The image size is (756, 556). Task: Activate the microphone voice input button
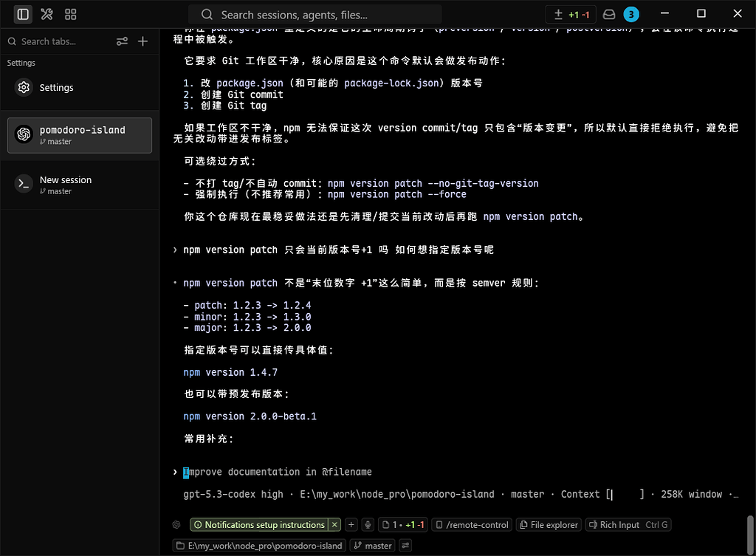click(x=368, y=525)
